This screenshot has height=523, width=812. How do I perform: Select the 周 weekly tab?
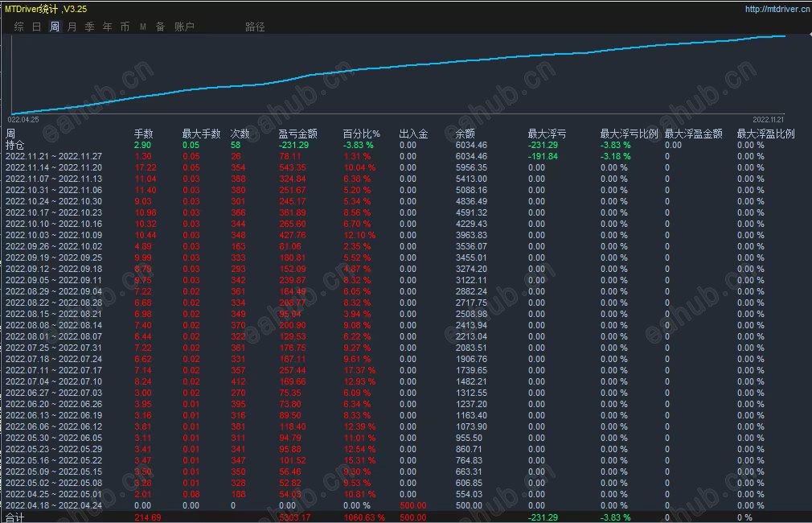(x=55, y=27)
